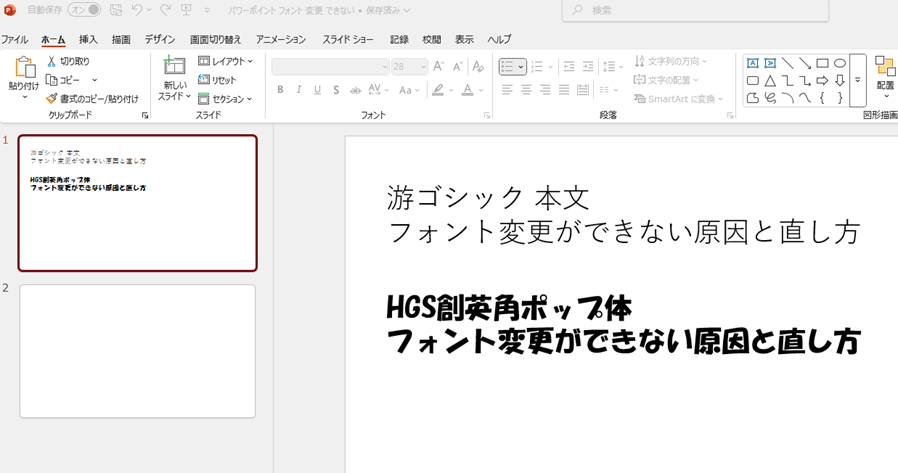Expand the shapes gallery more button
The height and width of the screenshot is (473, 898).
point(857,80)
